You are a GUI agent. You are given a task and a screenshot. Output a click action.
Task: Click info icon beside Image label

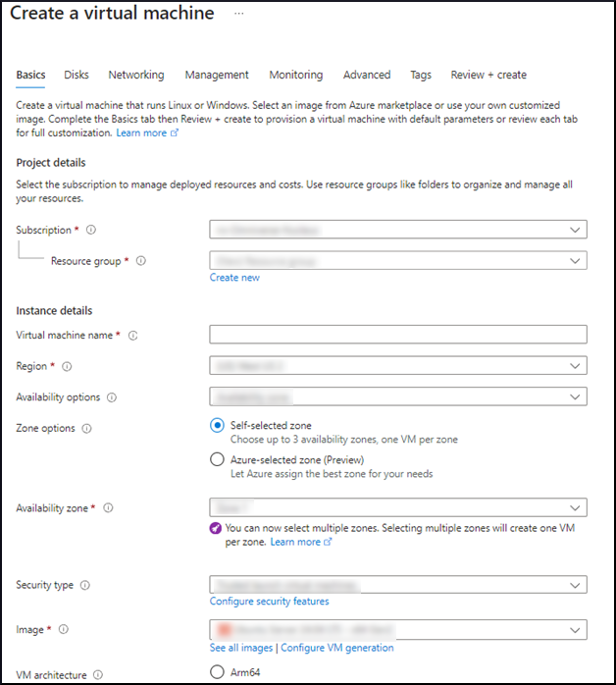point(64,629)
